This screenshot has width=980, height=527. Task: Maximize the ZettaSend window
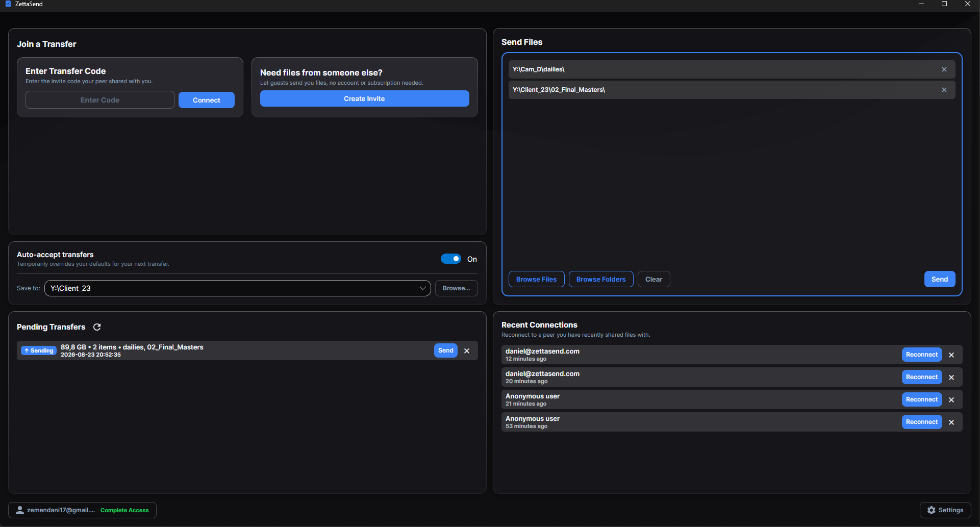(x=944, y=4)
